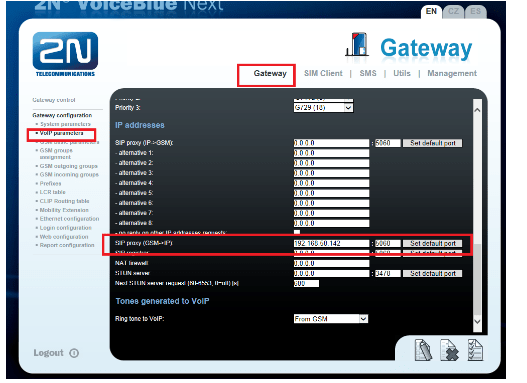Open Gateway control in sidebar
Screen dimensions: 527x383
point(54,100)
